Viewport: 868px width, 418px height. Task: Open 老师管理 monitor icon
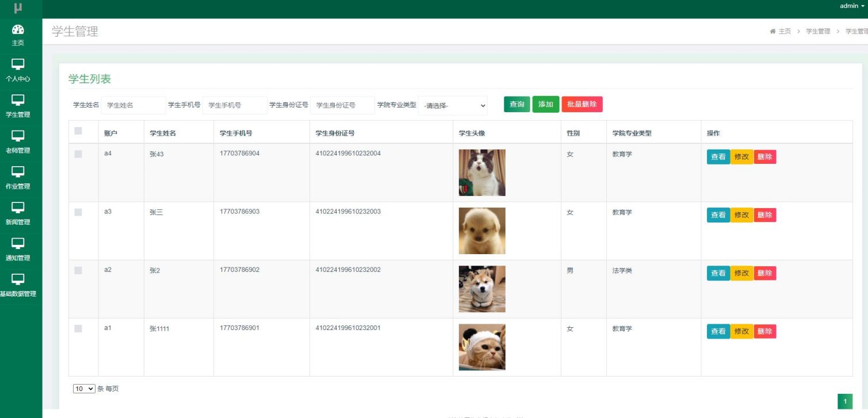pos(18,136)
